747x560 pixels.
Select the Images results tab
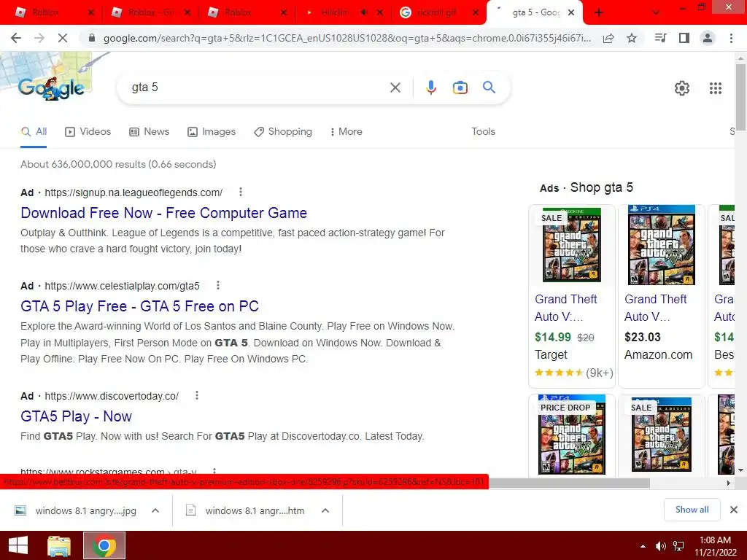coord(212,131)
